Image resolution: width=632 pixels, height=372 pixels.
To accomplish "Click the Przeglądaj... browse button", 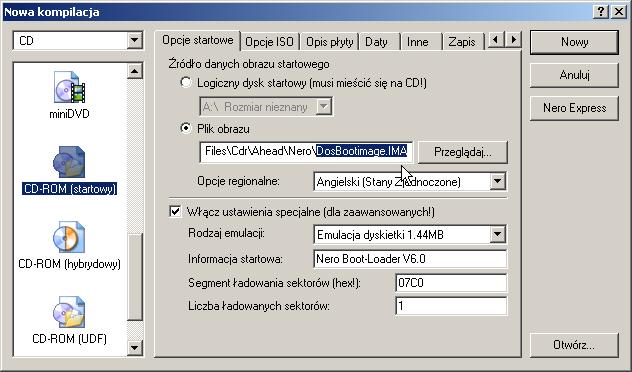I will click(462, 152).
